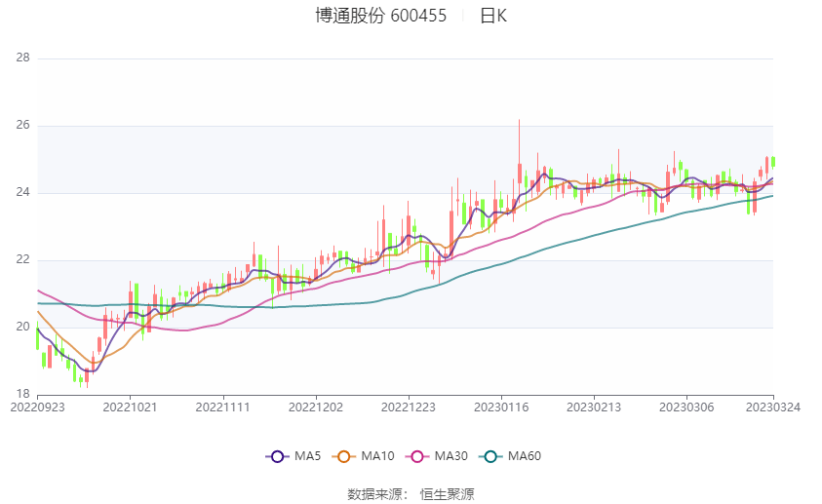Click the 20230306 date axis label
The image size is (822, 504).
(686, 407)
